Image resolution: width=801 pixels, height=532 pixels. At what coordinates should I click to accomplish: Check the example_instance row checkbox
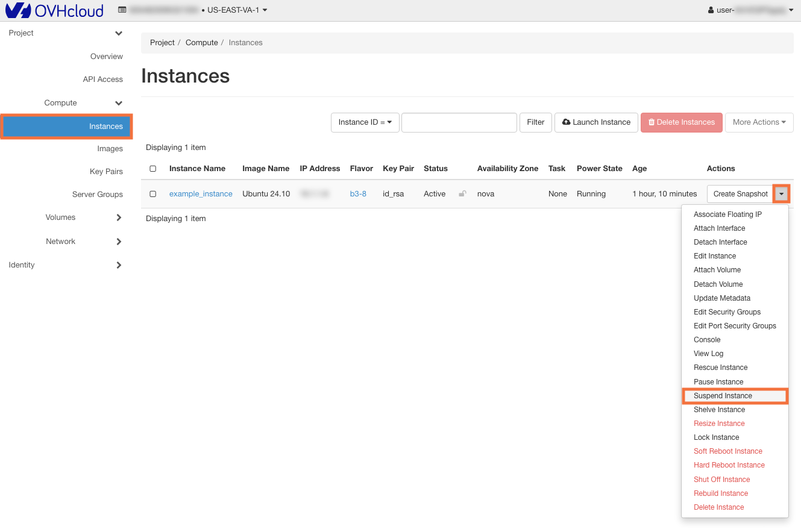(152, 194)
